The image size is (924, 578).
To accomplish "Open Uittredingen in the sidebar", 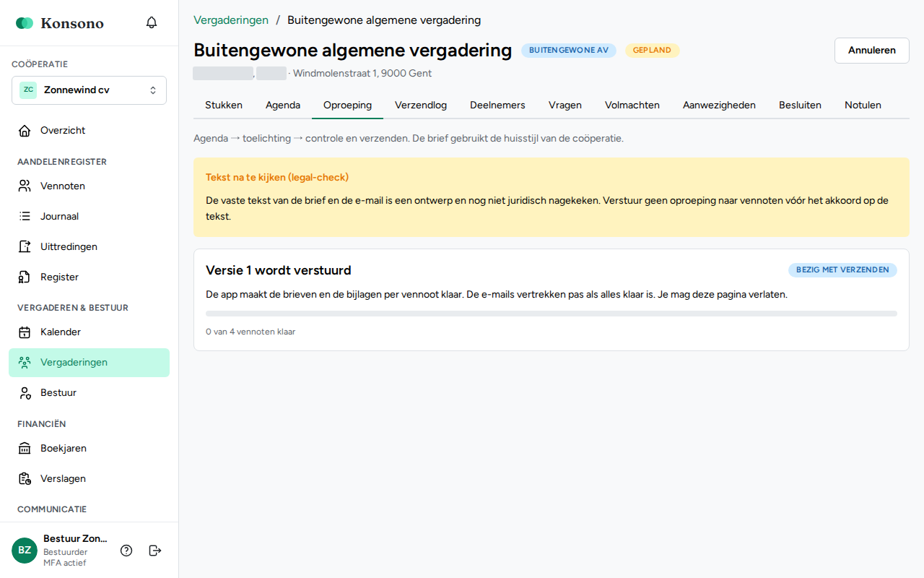I will click(x=89, y=247).
